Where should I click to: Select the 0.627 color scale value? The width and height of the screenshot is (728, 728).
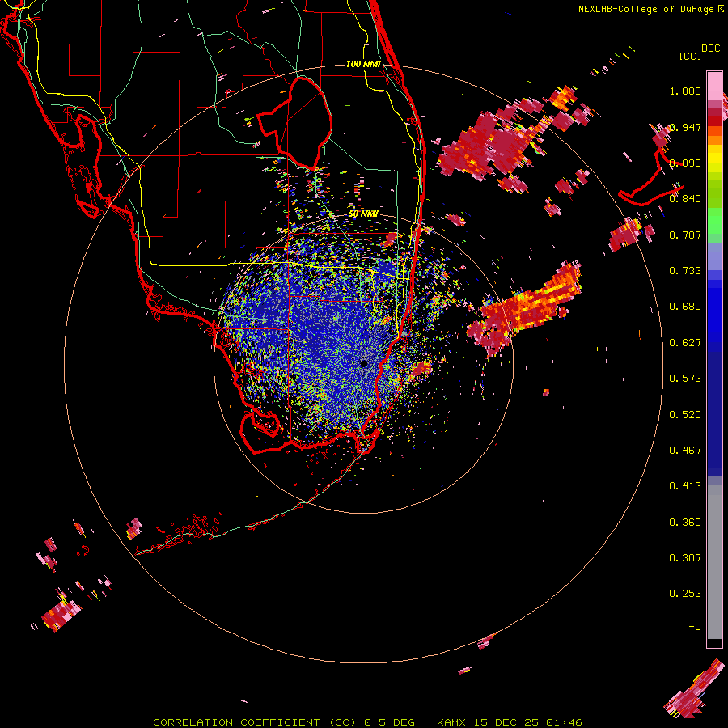tap(685, 343)
